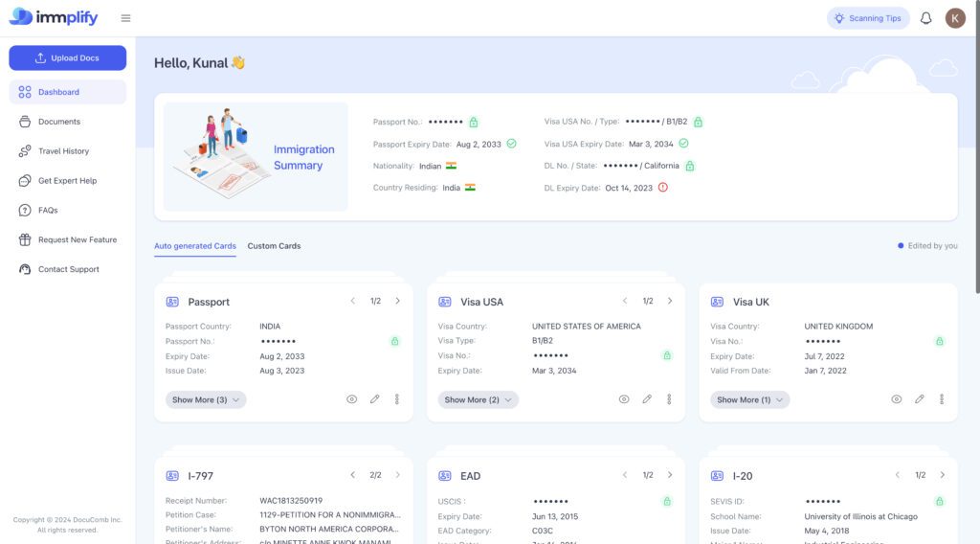Expand Show More (3) on Passport card
980x544 pixels.
point(207,399)
